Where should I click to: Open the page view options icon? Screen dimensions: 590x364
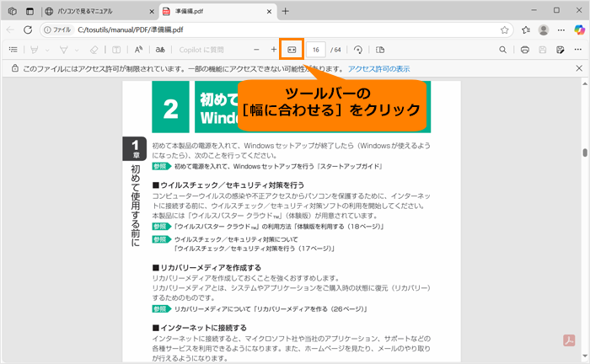pyautogui.click(x=380, y=50)
